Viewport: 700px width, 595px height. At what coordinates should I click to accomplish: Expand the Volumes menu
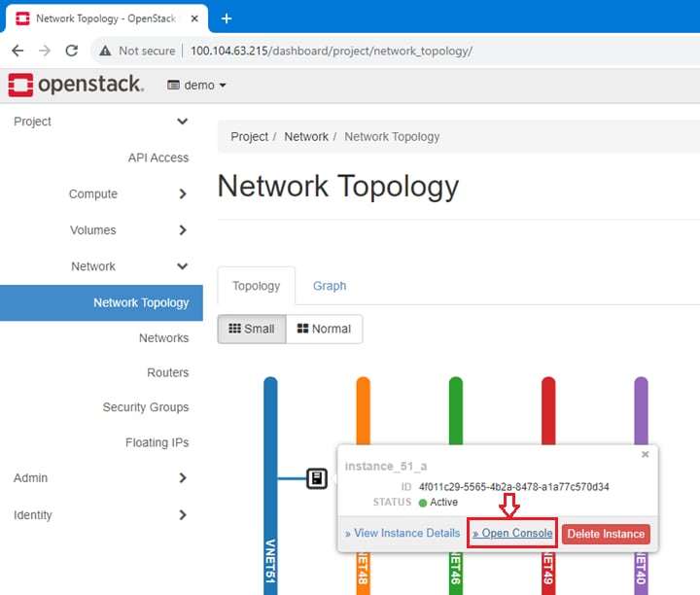coord(128,230)
